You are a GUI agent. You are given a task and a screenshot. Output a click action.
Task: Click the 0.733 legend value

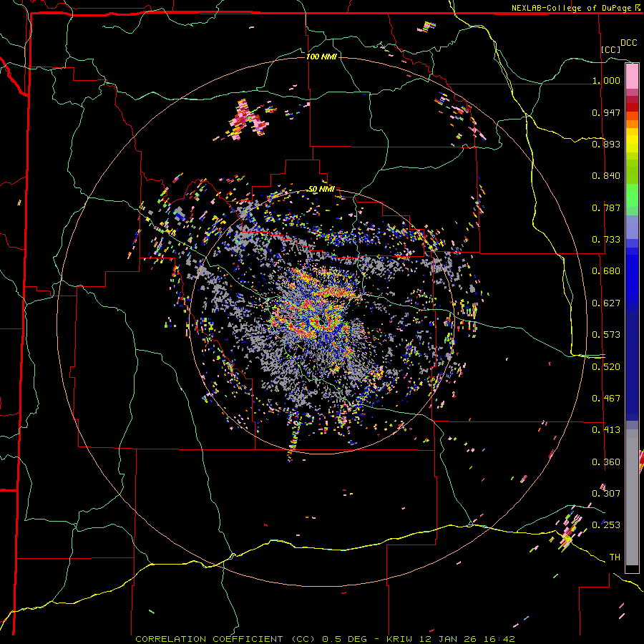tap(606, 240)
